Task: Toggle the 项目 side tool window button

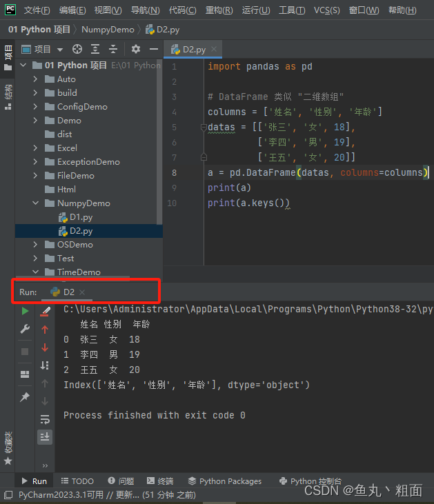Action: [x=8, y=58]
